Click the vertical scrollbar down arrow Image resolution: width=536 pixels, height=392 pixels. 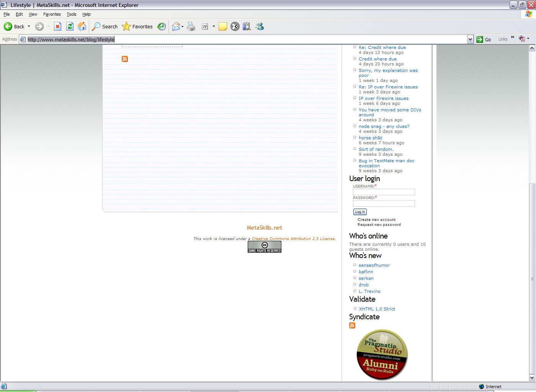532,378
